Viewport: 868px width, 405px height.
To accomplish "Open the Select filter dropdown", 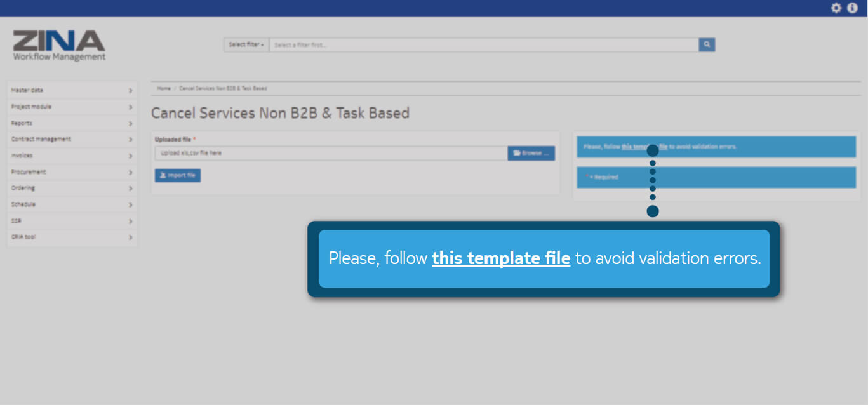I will [246, 44].
